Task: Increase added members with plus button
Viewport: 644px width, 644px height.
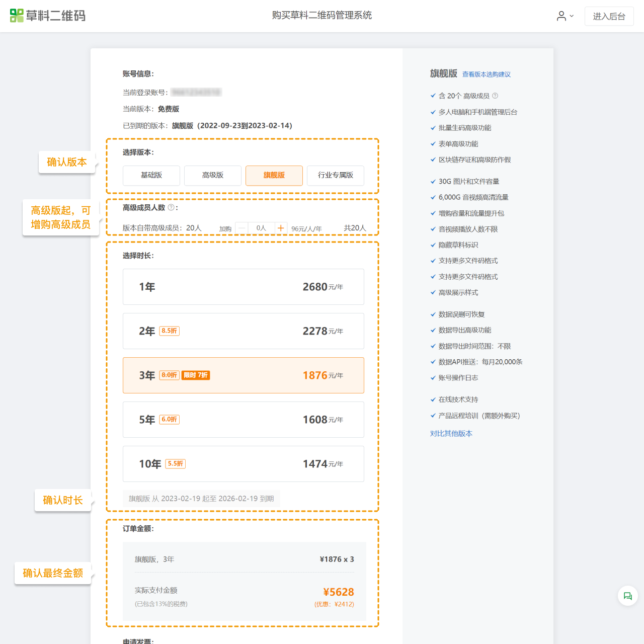Action: coord(281,228)
